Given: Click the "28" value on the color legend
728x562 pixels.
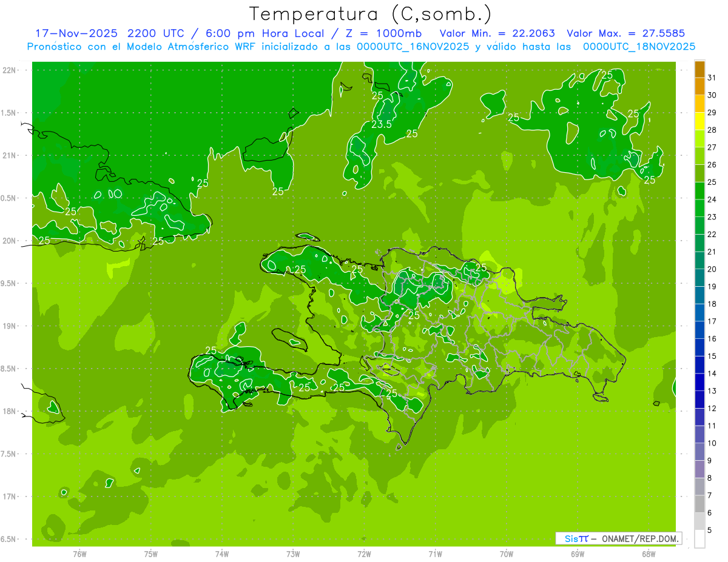Looking at the screenshot, I should click(712, 130).
